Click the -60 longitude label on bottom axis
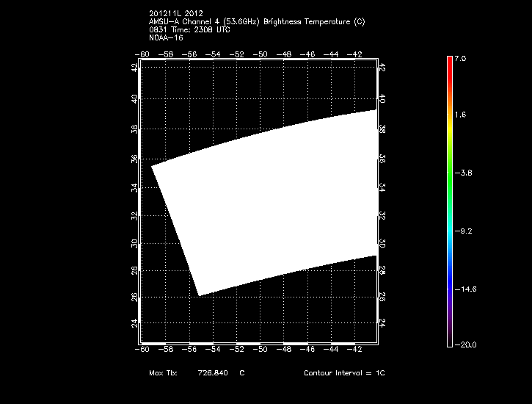This screenshot has height=404, width=532. [x=143, y=351]
